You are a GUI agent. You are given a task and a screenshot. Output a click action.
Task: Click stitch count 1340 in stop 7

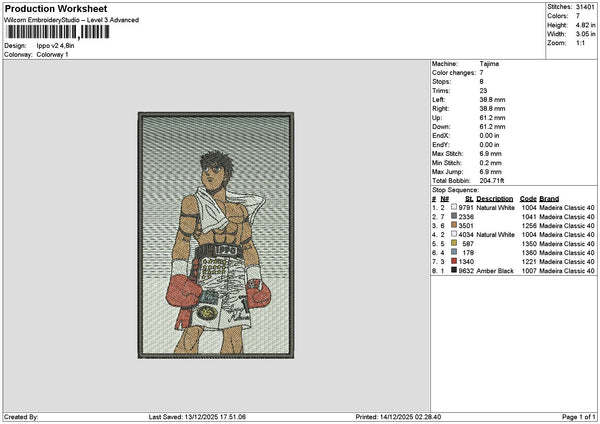click(466, 262)
